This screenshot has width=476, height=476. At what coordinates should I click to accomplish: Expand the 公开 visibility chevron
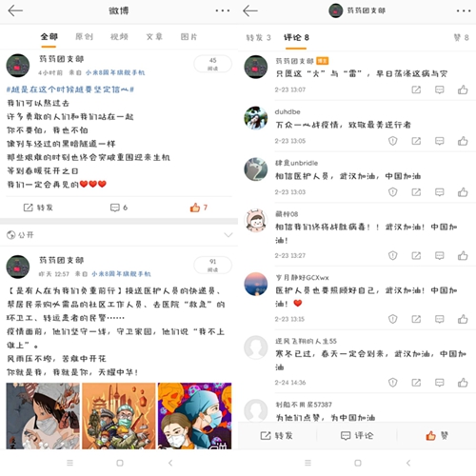(228, 235)
